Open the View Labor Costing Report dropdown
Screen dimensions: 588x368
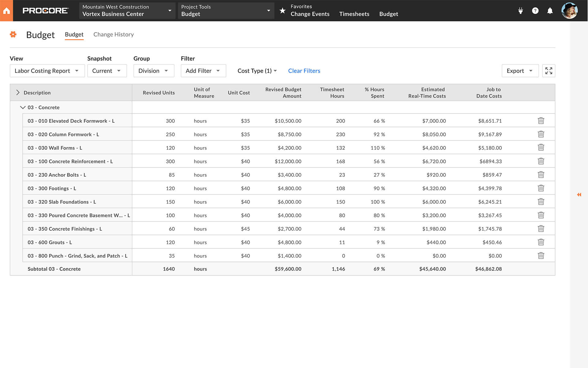pos(46,71)
